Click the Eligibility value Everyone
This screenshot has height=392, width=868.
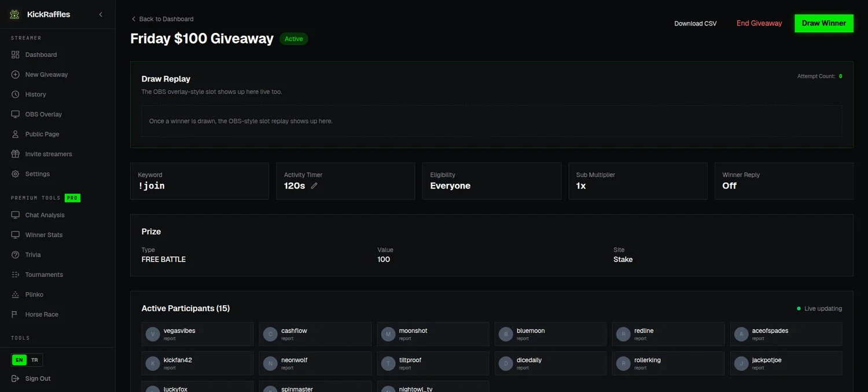pyautogui.click(x=450, y=186)
